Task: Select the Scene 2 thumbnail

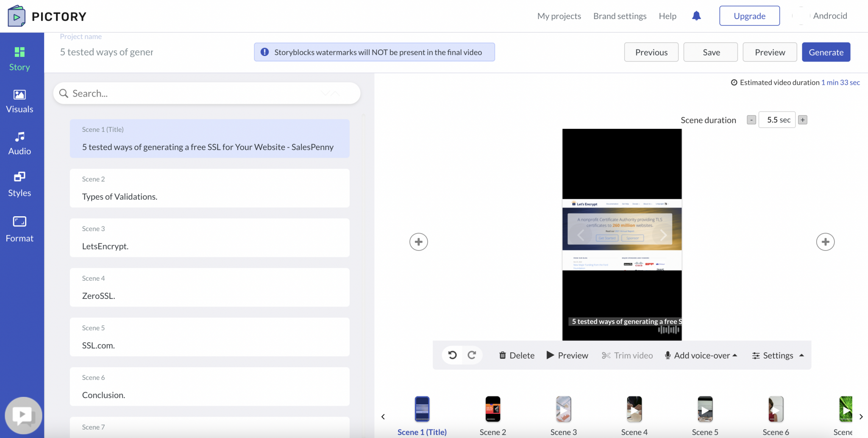Action: point(493,409)
